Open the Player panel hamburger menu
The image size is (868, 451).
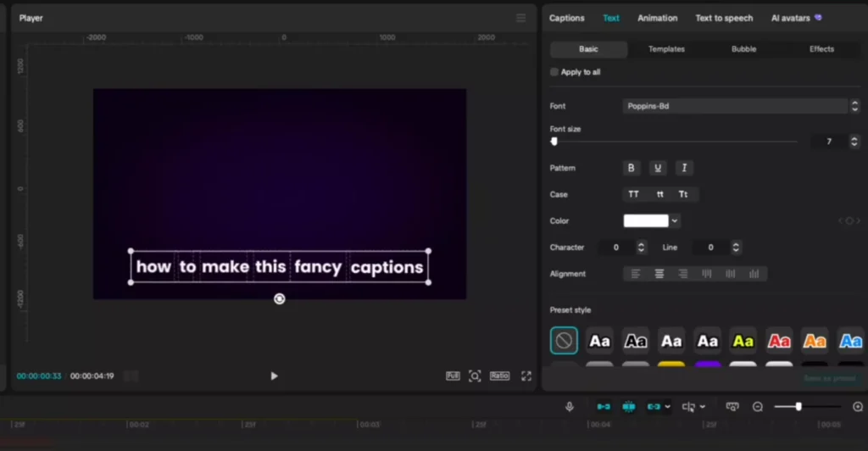(x=520, y=18)
